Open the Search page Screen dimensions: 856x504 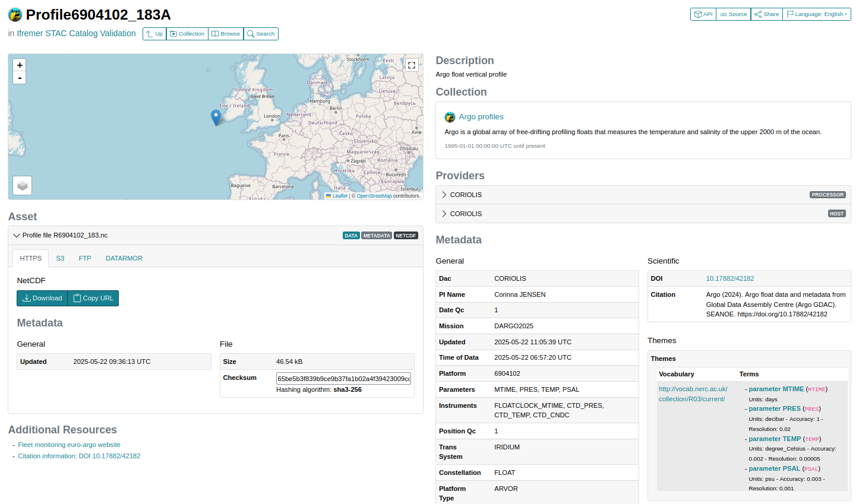pyautogui.click(x=261, y=34)
